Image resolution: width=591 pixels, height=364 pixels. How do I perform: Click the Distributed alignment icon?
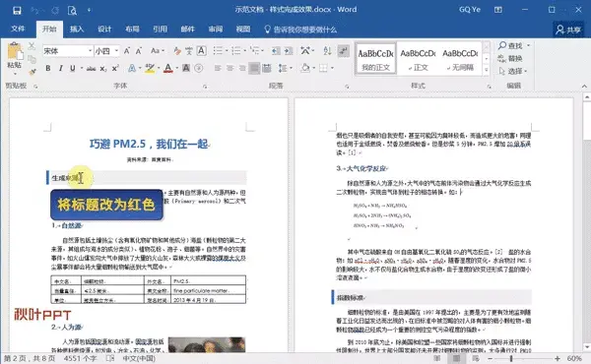tap(267, 68)
